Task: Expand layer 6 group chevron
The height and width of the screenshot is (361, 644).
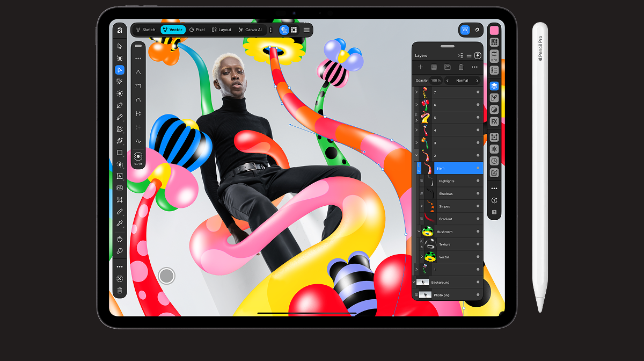Action: click(416, 105)
